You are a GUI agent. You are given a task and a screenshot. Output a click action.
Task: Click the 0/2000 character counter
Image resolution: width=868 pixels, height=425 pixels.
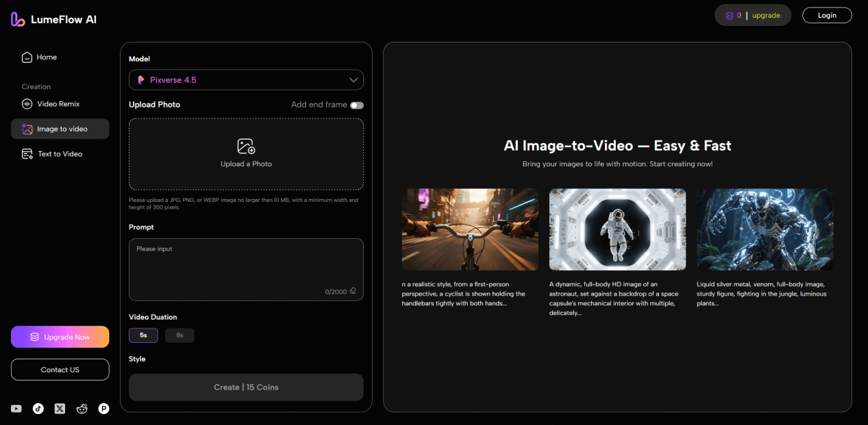pyautogui.click(x=336, y=292)
